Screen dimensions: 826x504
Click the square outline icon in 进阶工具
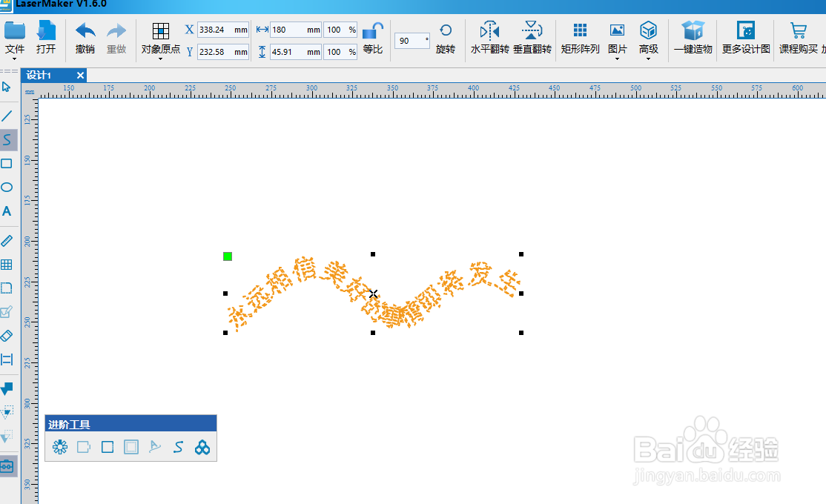pos(108,447)
